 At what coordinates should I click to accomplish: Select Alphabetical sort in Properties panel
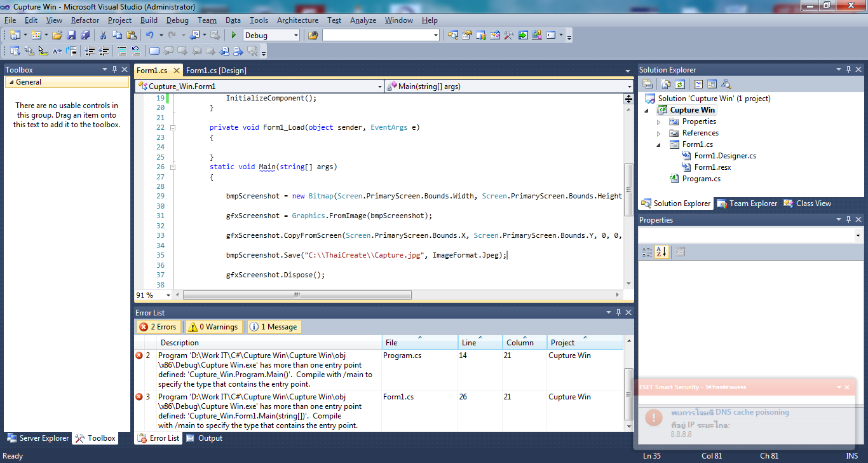[x=661, y=252]
